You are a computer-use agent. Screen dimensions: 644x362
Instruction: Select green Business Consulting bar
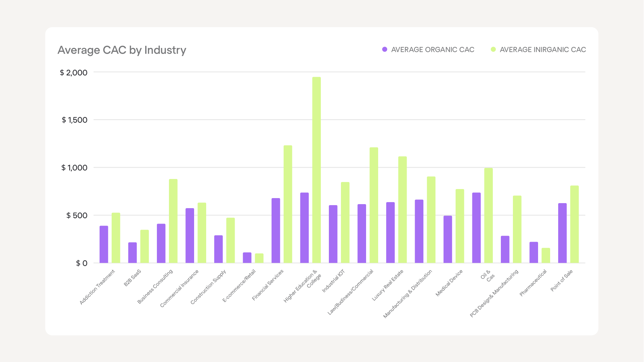coord(173,221)
